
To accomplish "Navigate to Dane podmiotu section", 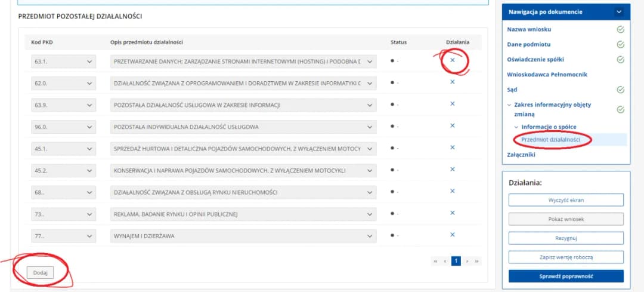I will click(528, 44).
